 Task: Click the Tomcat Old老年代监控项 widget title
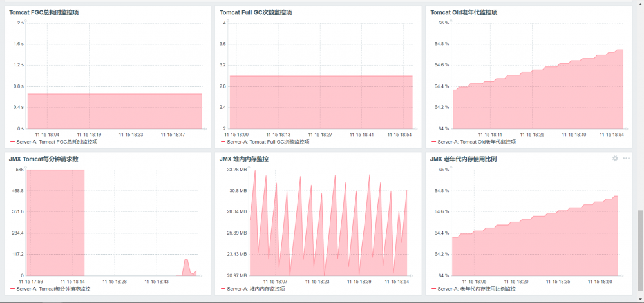tap(464, 12)
